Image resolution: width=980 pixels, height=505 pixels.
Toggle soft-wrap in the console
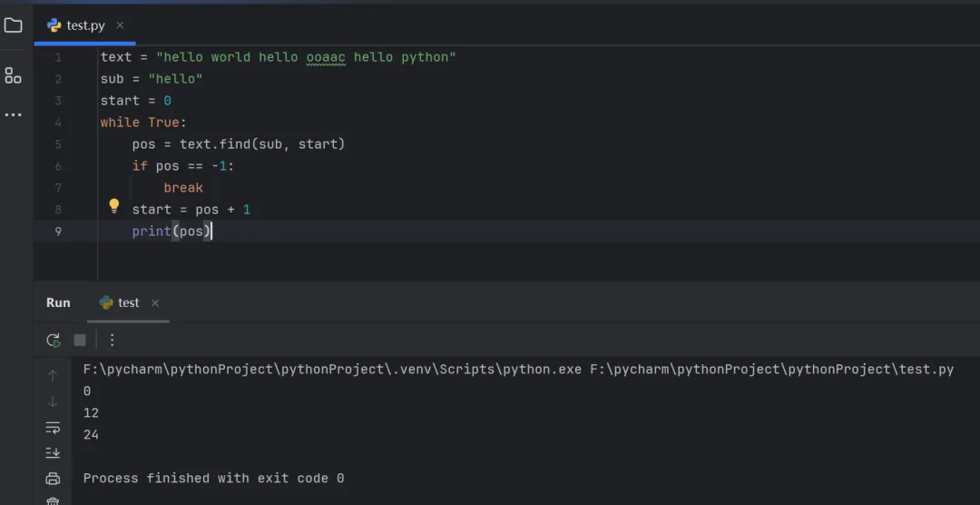click(x=53, y=427)
